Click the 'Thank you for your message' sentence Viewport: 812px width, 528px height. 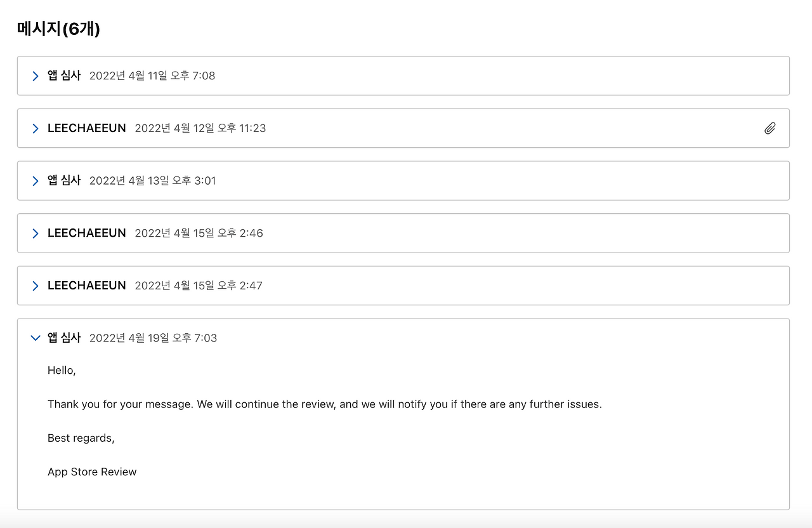[325, 404]
